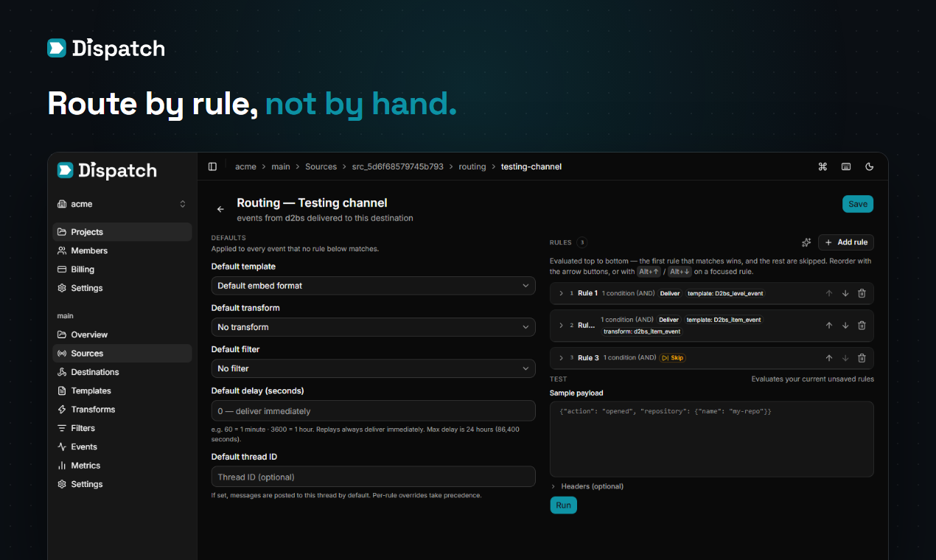Viewport: 936px width, 560px height.
Task: Open Sources in sidebar
Action: click(122, 354)
